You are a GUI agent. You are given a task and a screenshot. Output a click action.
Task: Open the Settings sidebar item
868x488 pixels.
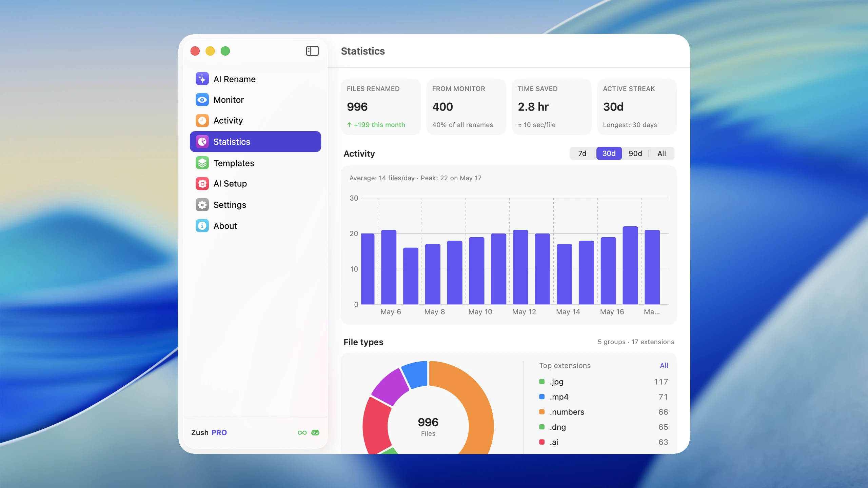(x=255, y=205)
